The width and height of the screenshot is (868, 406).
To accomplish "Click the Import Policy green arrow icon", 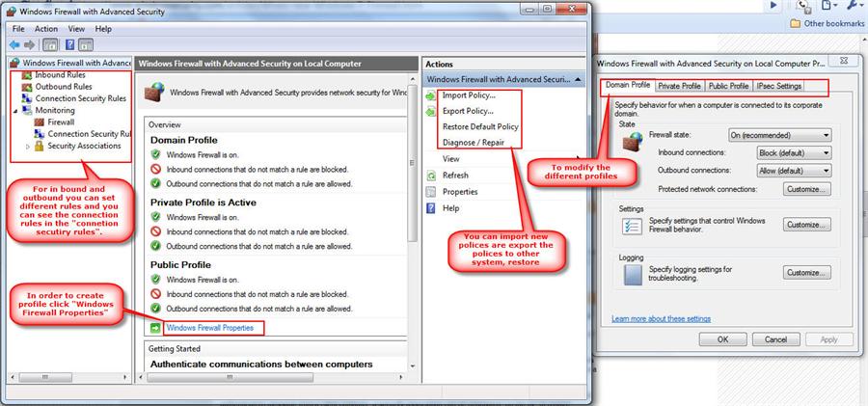I will pyautogui.click(x=431, y=95).
